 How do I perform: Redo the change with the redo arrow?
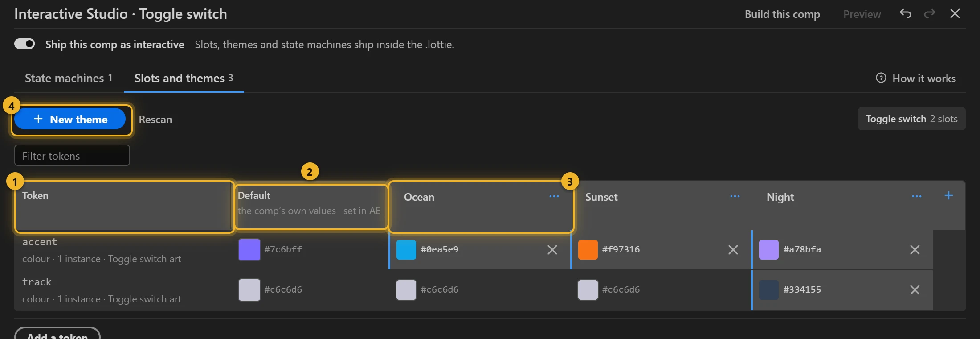tap(929, 14)
